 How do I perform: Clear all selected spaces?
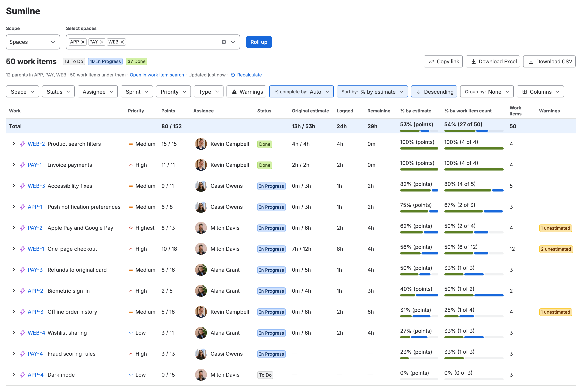(224, 42)
